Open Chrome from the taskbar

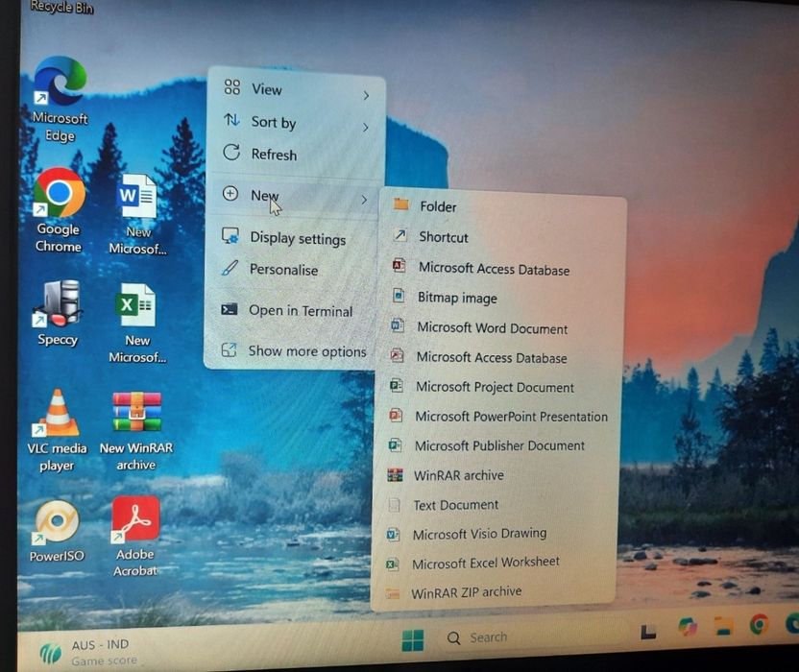point(759,624)
